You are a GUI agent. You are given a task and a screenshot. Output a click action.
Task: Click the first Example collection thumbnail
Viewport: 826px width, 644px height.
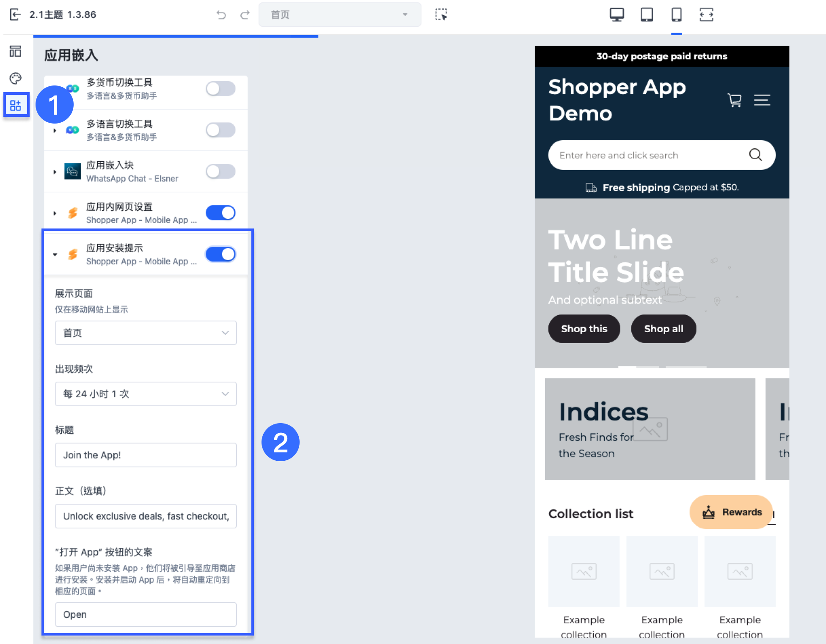584,571
